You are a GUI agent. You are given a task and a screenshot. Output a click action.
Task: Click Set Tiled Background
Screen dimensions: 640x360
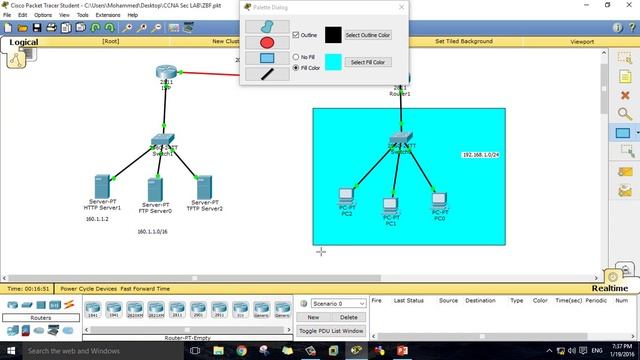click(x=464, y=41)
